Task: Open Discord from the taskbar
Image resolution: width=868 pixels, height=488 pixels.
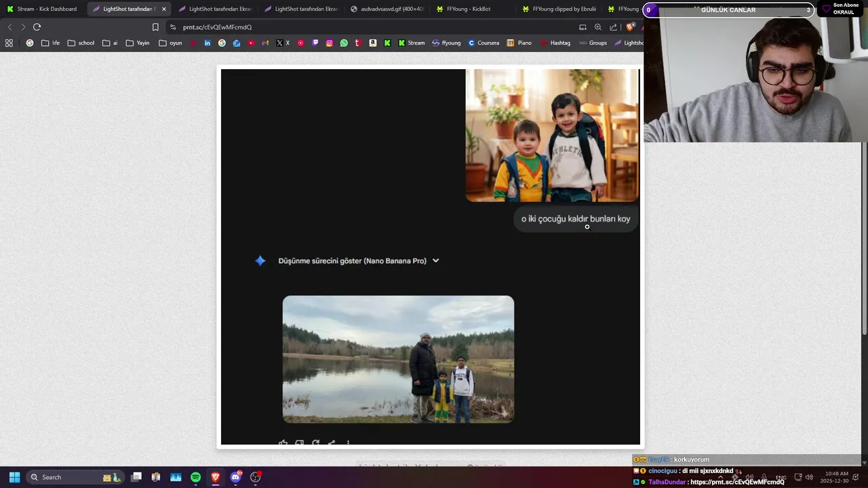Action: pos(235,477)
